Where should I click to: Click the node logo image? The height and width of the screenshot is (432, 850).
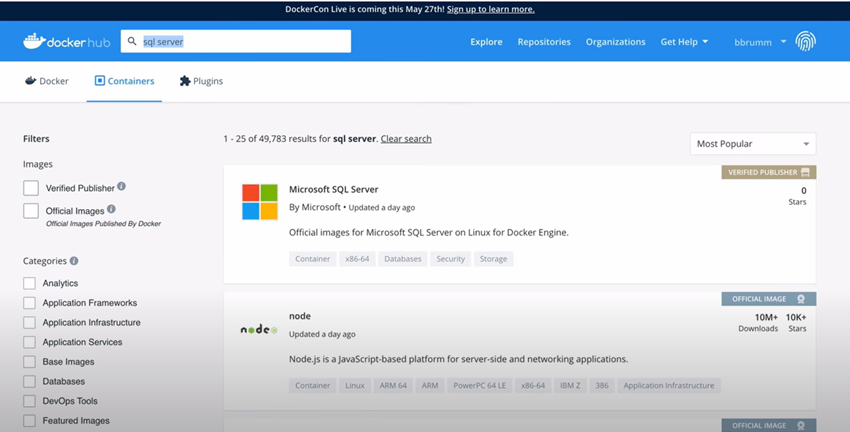tap(259, 329)
